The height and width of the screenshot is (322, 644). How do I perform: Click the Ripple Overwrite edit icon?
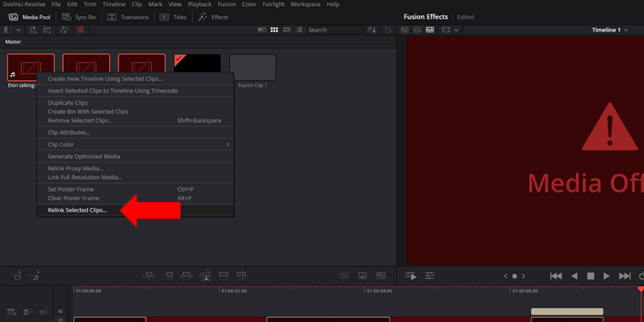[186, 276]
